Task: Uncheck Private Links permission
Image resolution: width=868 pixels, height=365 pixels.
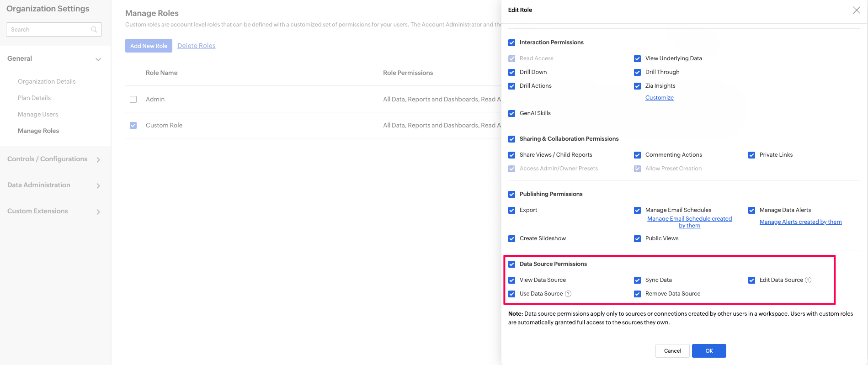Action: pos(752,155)
